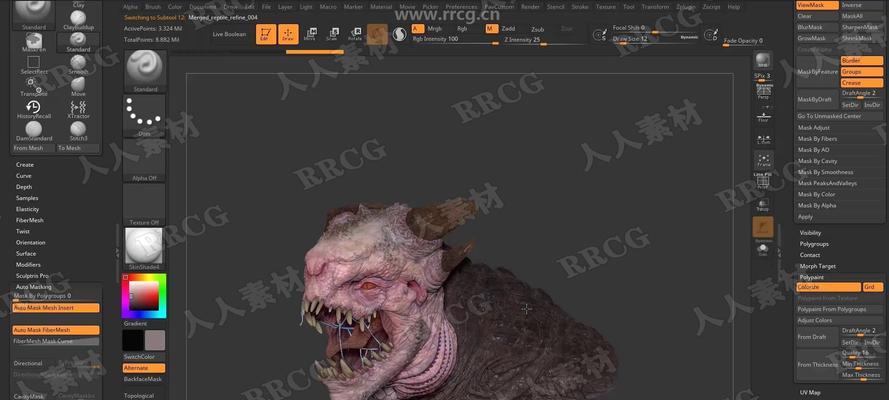Open the Zplugin menu
The image size is (889, 400).
click(x=685, y=7)
